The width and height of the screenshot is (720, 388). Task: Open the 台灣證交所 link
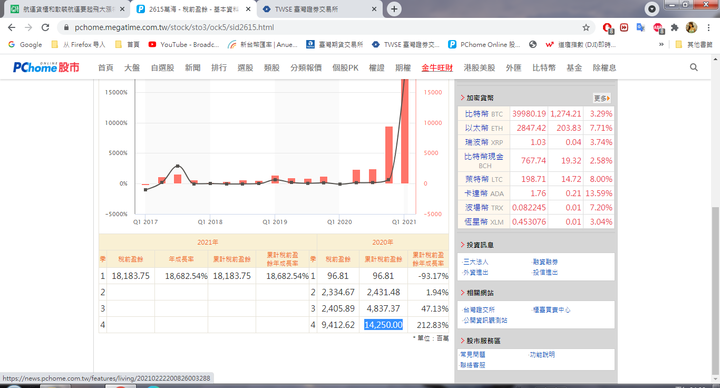pos(479,310)
